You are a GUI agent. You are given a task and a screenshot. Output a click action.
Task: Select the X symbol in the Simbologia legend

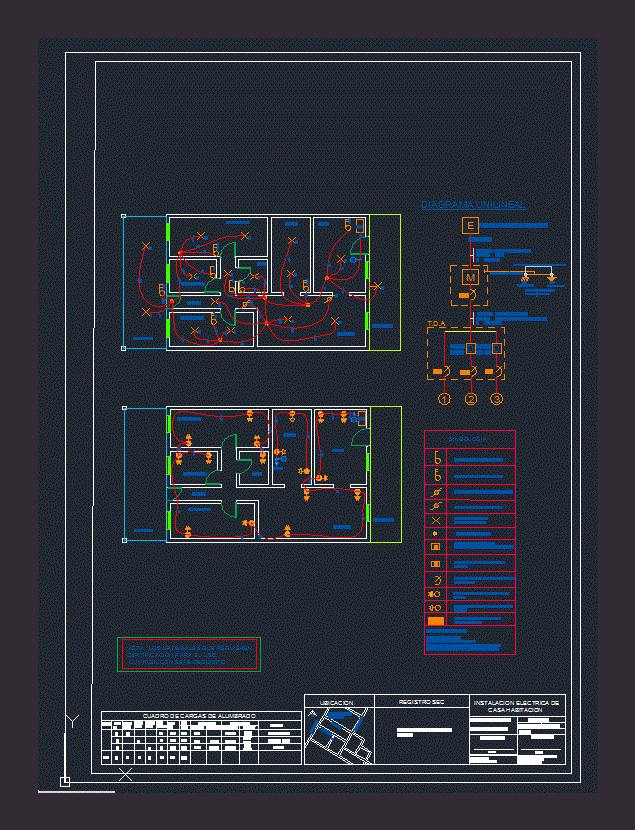[x=436, y=521]
